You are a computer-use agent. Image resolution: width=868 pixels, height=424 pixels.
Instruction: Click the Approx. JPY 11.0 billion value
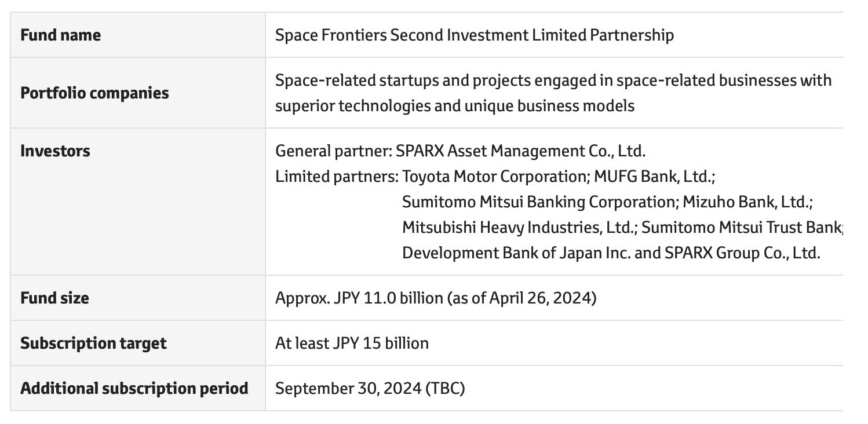436,298
